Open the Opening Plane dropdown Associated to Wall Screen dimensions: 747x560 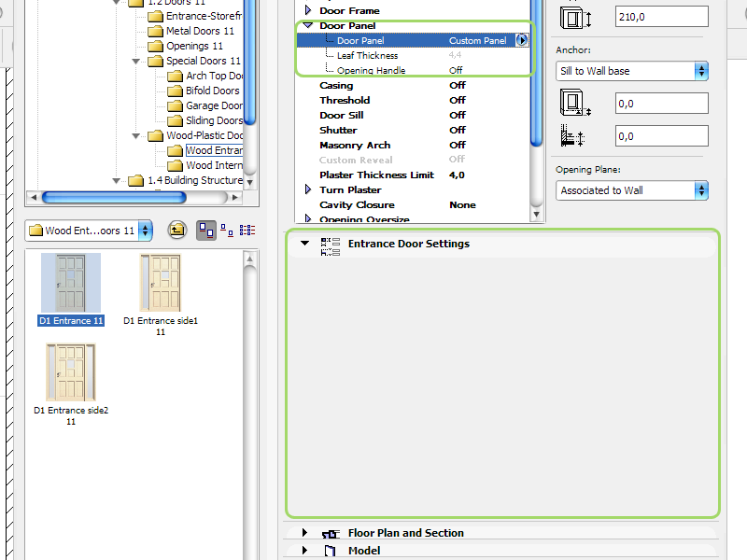point(632,190)
